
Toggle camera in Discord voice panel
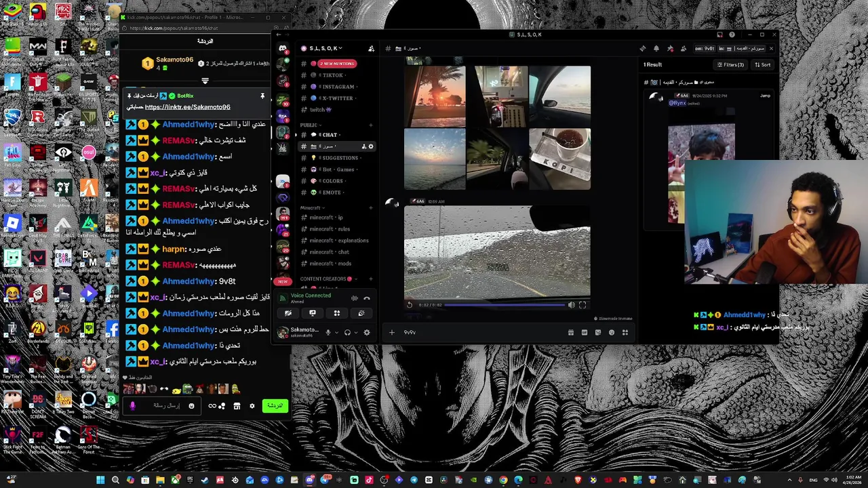coord(288,313)
